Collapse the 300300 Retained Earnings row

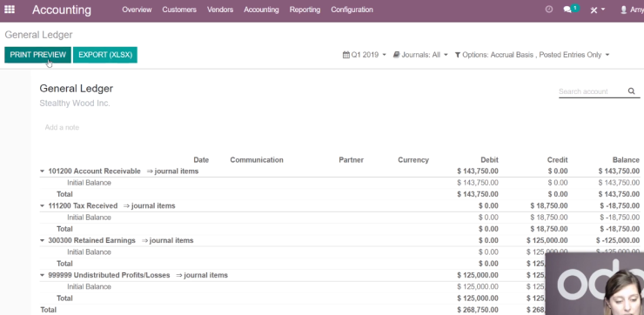pos(42,241)
